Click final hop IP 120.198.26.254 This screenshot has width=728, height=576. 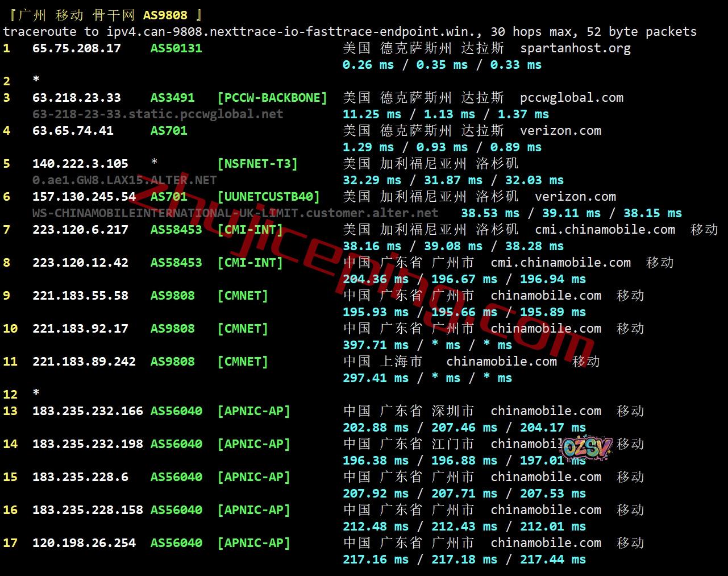84,543
